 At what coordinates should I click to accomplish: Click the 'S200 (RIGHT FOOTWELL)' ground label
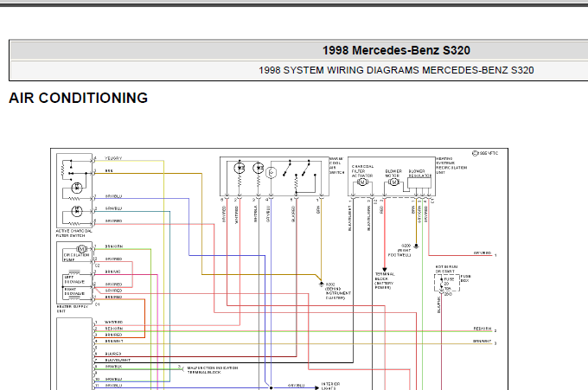click(399, 250)
